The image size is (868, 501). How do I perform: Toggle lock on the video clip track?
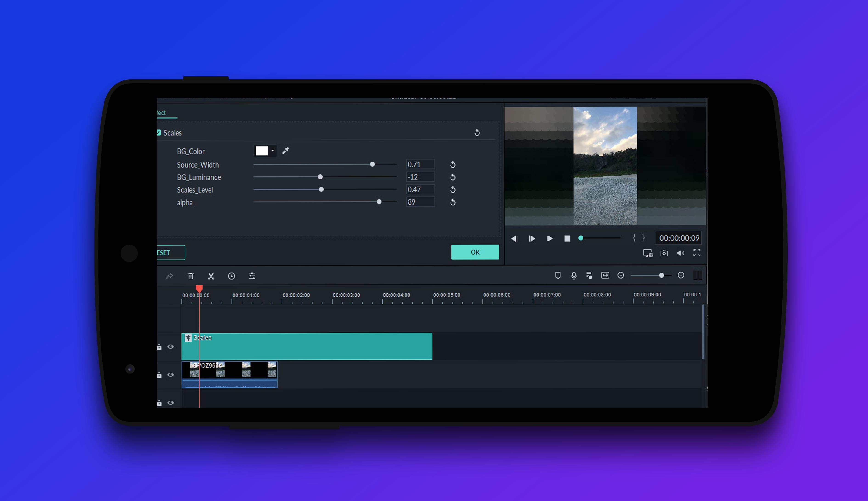click(159, 375)
